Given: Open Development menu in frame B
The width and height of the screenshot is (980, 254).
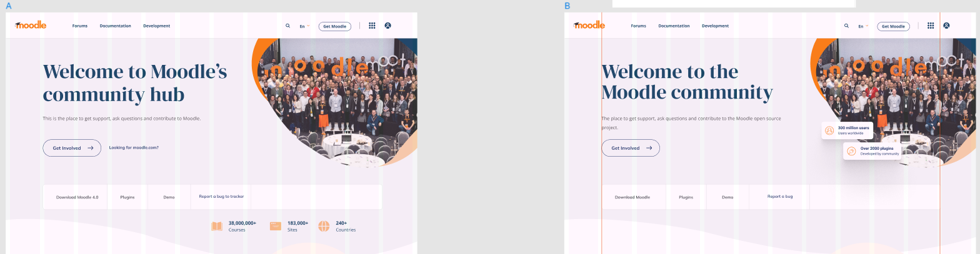Looking at the screenshot, I should coord(716,26).
